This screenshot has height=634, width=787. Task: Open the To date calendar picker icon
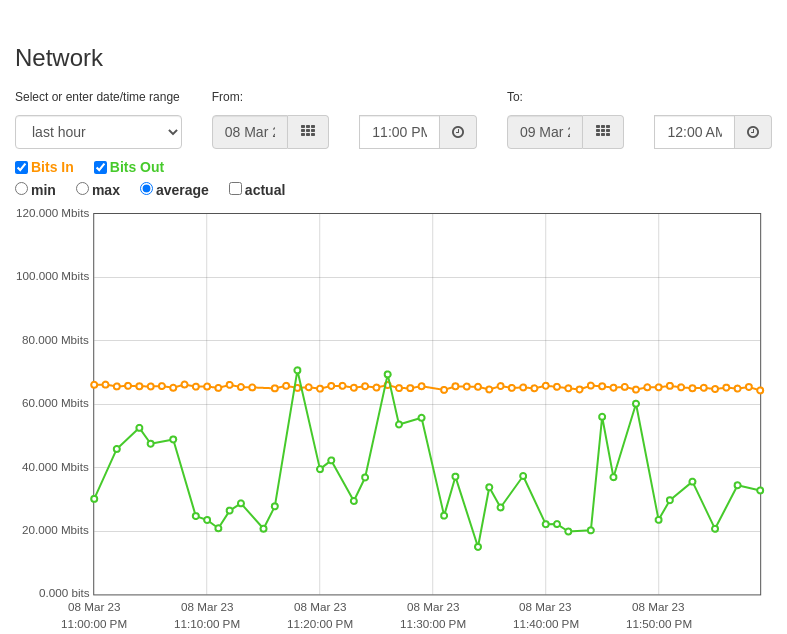603,132
